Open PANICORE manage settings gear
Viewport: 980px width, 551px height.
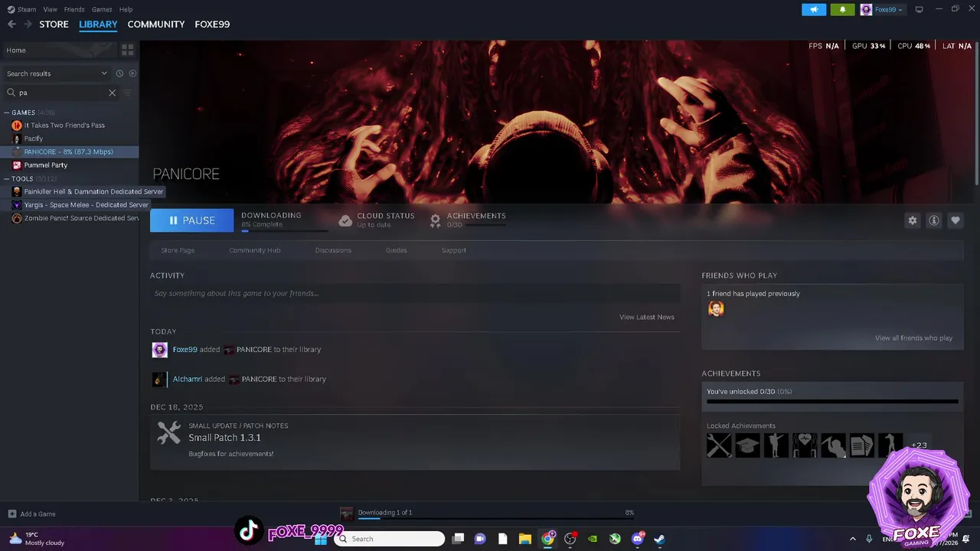tap(913, 220)
